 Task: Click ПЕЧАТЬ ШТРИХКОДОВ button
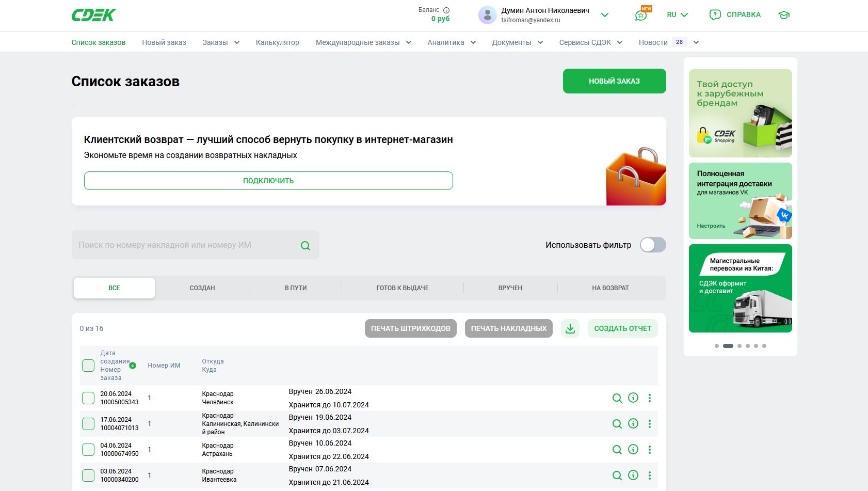point(411,328)
